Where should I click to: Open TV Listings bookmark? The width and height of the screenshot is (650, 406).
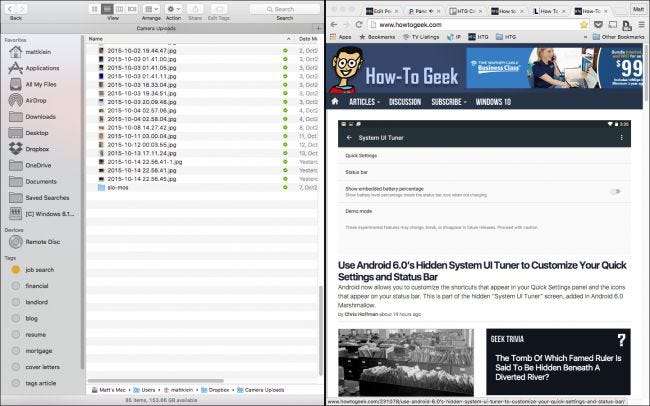pyautogui.click(x=421, y=37)
